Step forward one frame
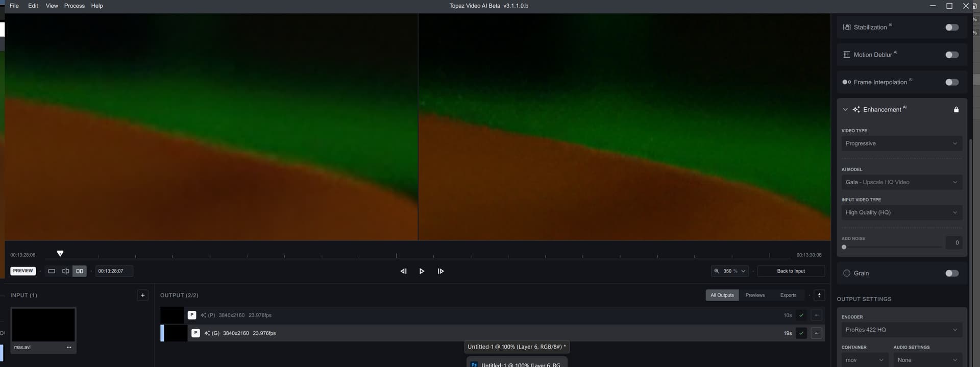Image resolution: width=980 pixels, height=367 pixels. [x=440, y=271]
